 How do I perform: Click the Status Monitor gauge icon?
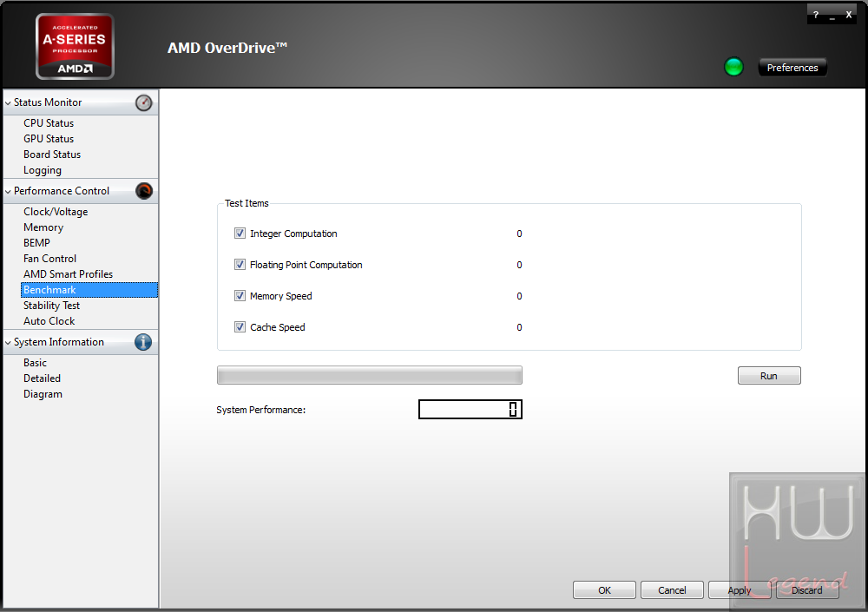(x=143, y=103)
